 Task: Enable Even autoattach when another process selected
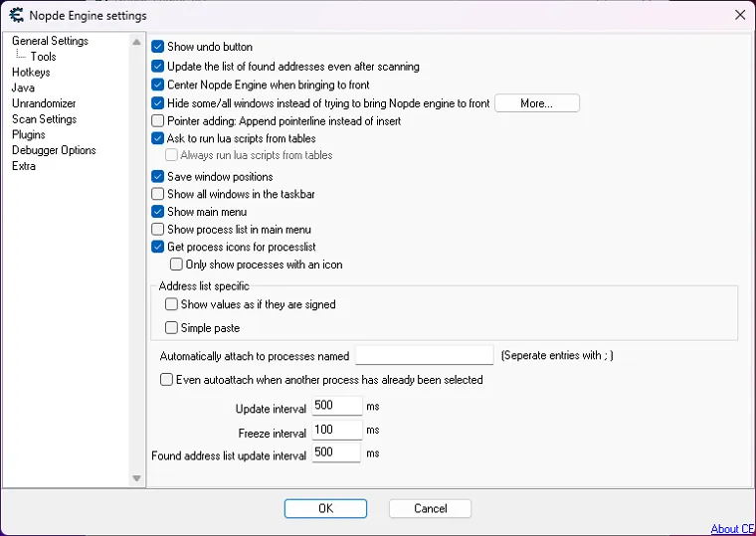tap(166, 379)
